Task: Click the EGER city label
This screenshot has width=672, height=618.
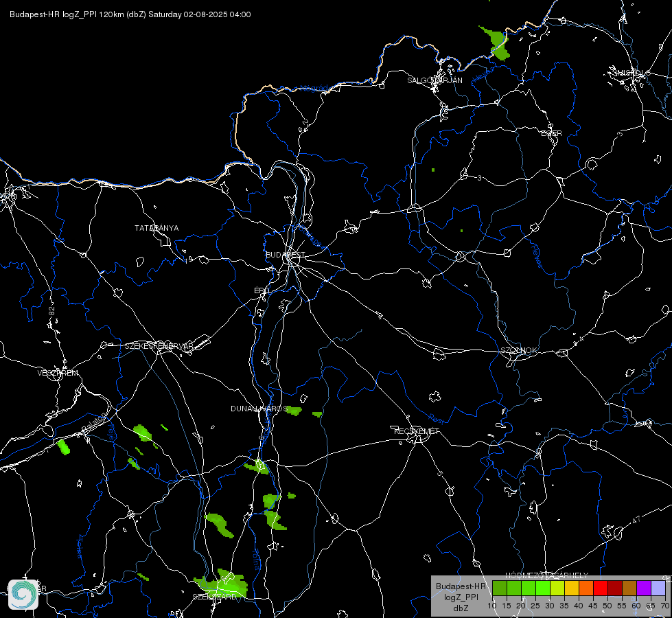Action: tap(551, 133)
